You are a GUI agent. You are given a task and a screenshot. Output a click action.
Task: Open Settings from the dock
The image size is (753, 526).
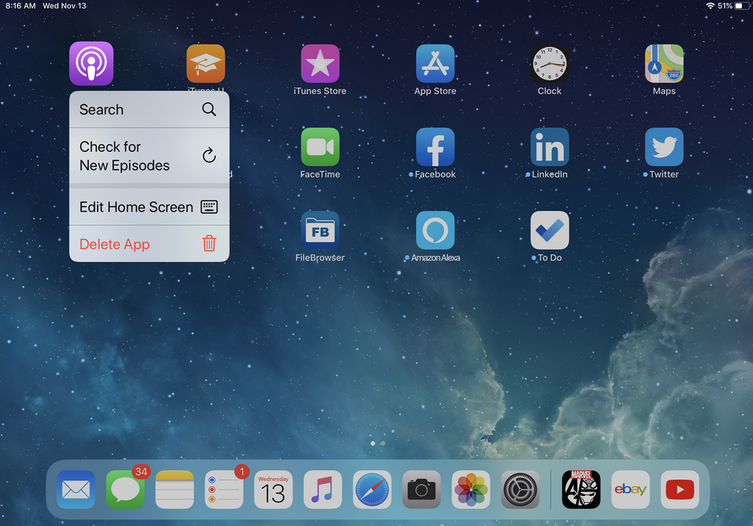[521, 489]
